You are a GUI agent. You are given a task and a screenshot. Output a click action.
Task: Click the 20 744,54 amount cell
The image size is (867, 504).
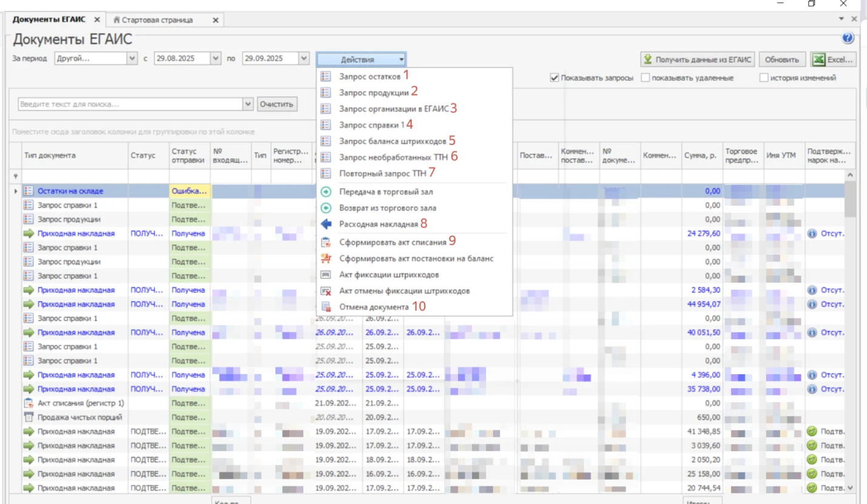pyautogui.click(x=701, y=488)
